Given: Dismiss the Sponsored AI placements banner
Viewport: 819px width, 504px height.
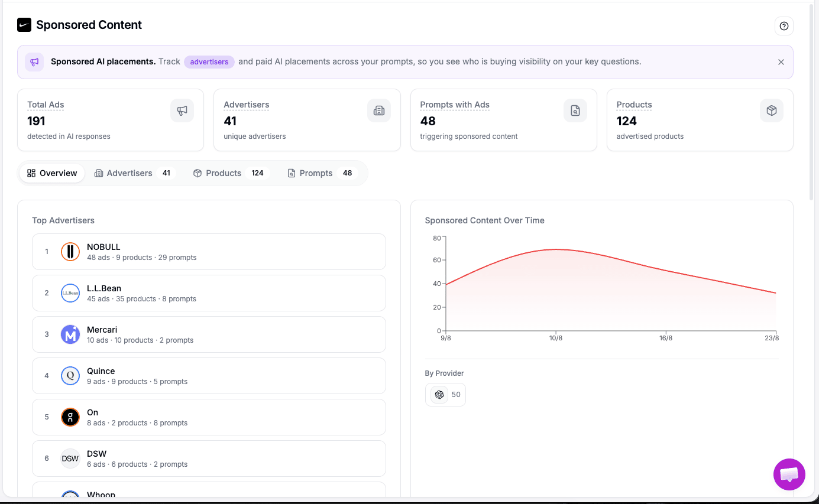Looking at the screenshot, I should 781,62.
